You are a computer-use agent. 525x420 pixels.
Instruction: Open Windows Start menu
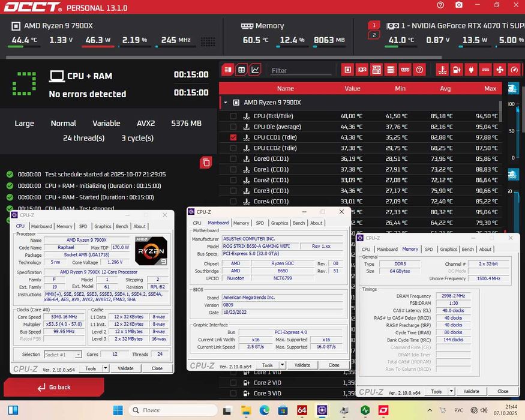[118, 410]
